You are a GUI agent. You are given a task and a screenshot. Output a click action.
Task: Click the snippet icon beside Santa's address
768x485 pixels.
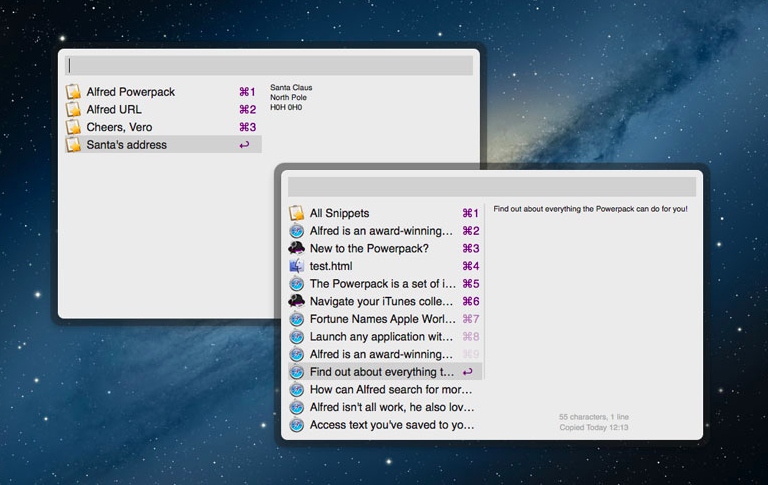click(x=73, y=145)
